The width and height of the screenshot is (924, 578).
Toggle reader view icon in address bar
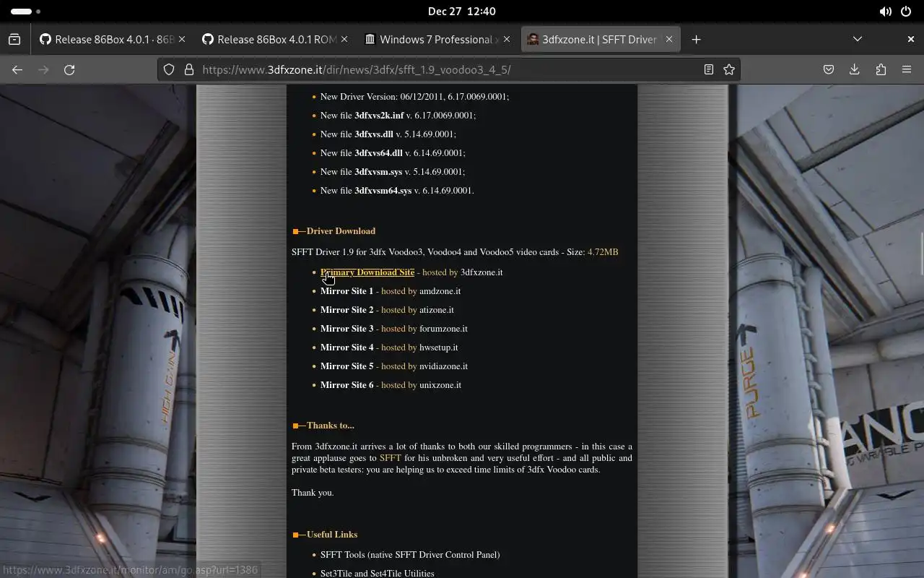[709, 69]
